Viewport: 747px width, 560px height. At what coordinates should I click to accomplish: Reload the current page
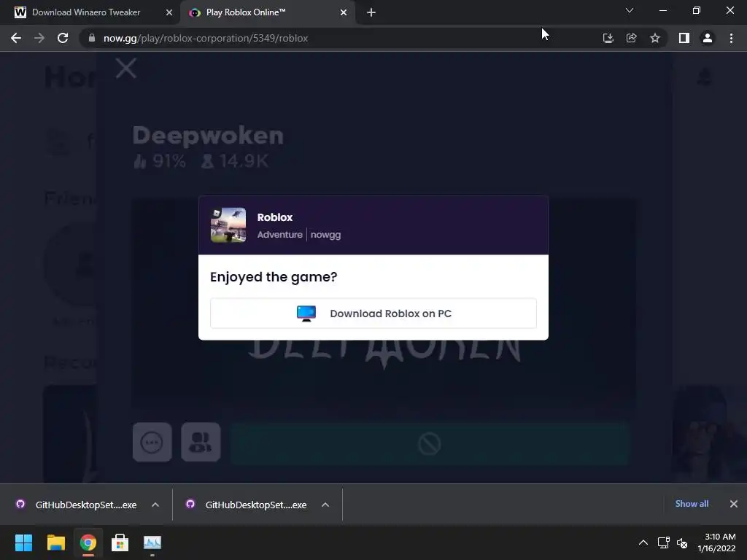tap(63, 38)
